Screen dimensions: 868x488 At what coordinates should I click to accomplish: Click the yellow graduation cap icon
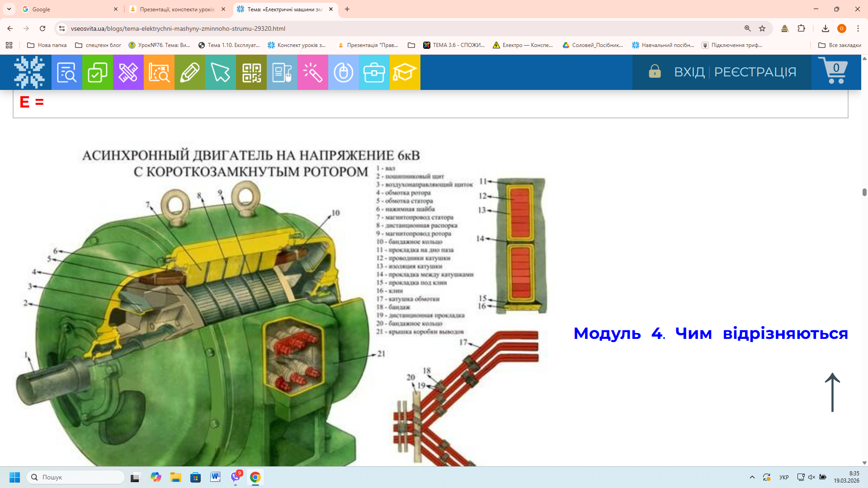pyautogui.click(x=405, y=72)
